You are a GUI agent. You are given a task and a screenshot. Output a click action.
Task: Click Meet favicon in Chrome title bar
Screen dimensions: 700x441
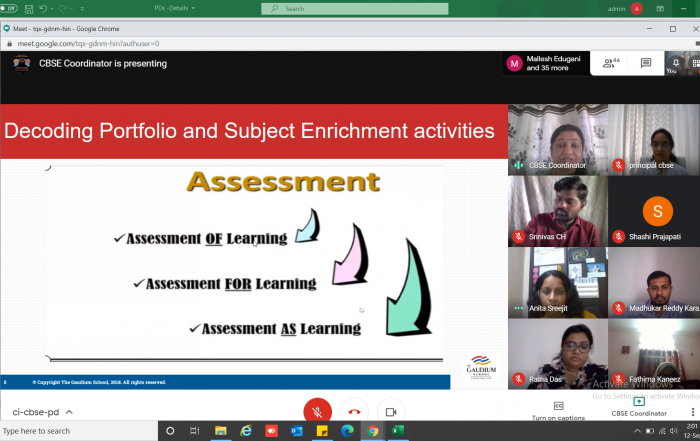(6, 29)
